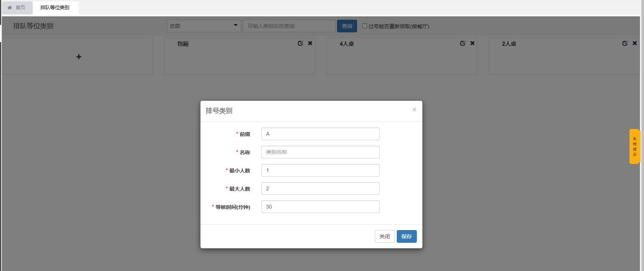Click the 等候时间 minutes field
Screen dimensions: 644x271
(320, 207)
